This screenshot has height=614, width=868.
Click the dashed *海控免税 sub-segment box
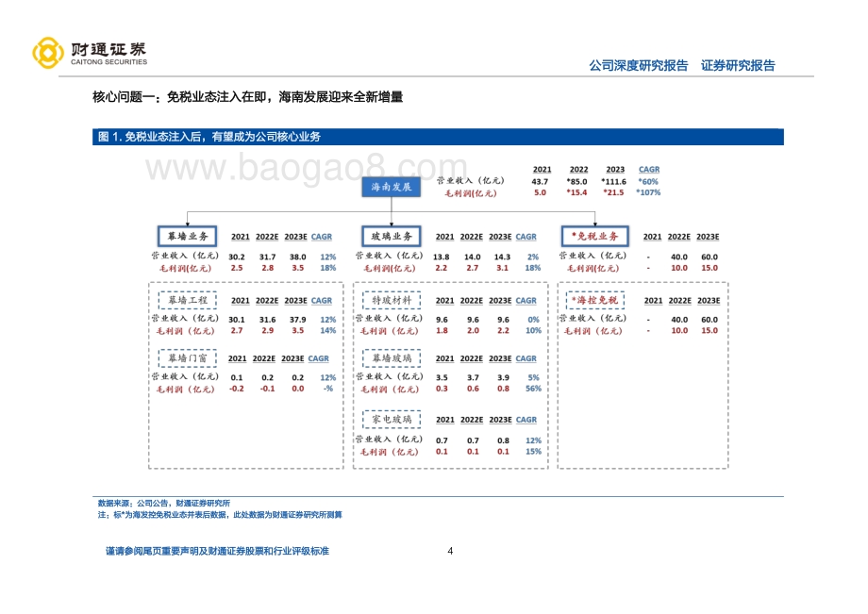[x=595, y=300]
